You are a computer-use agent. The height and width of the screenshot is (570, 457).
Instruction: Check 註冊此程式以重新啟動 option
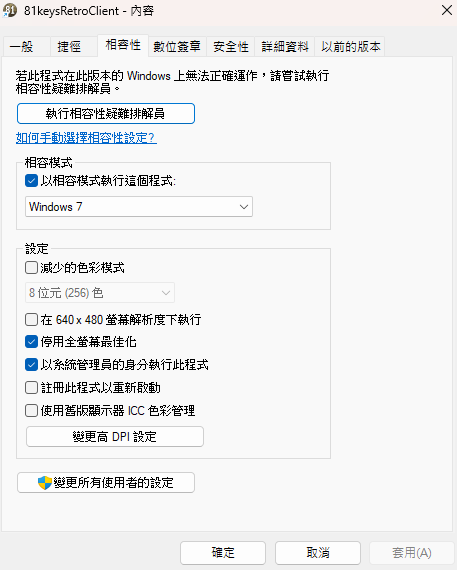[x=31, y=388]
